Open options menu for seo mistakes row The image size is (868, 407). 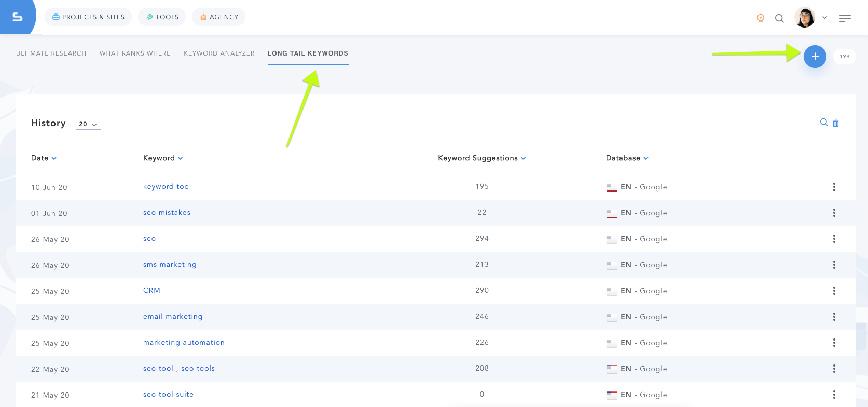(x=834, y=213)
